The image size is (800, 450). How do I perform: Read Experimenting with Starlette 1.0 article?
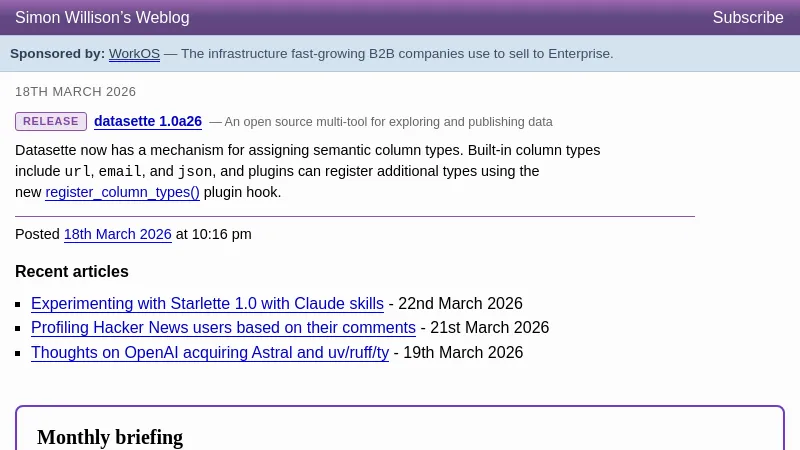pos(207,303)
